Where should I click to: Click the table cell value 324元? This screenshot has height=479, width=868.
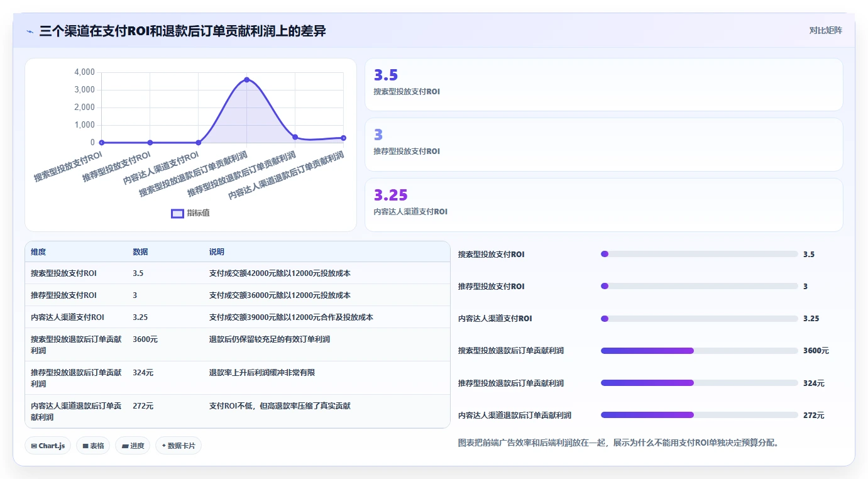[x=143, y=373]
